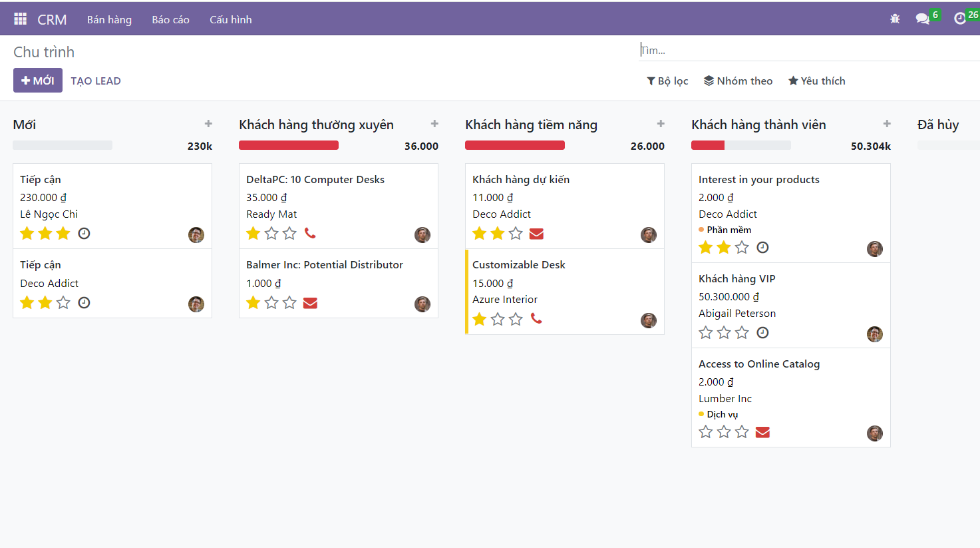Open the conversations chat bubble icon
980x548 pixels.
[922, 19]
